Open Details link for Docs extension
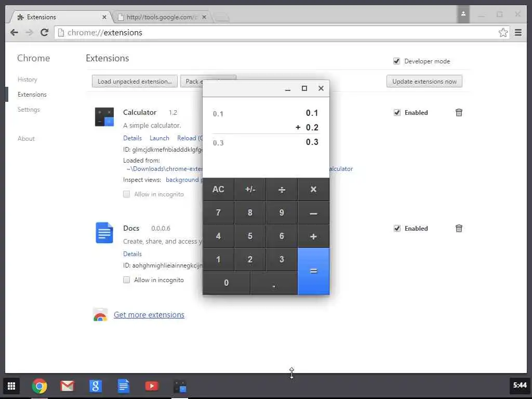This screenshot has width=532, height=399. [x=132, y=254]
